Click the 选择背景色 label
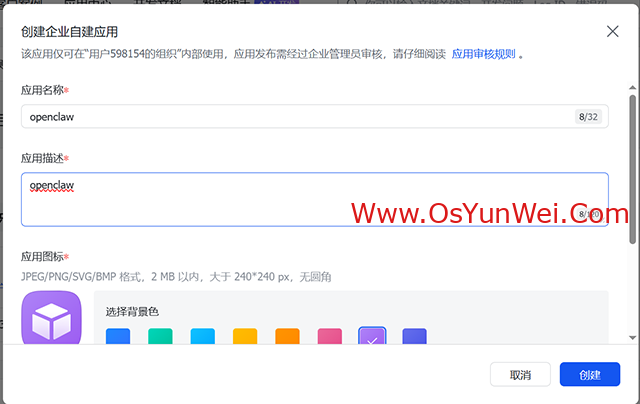 pyautogui.click(x=132, y=311)
